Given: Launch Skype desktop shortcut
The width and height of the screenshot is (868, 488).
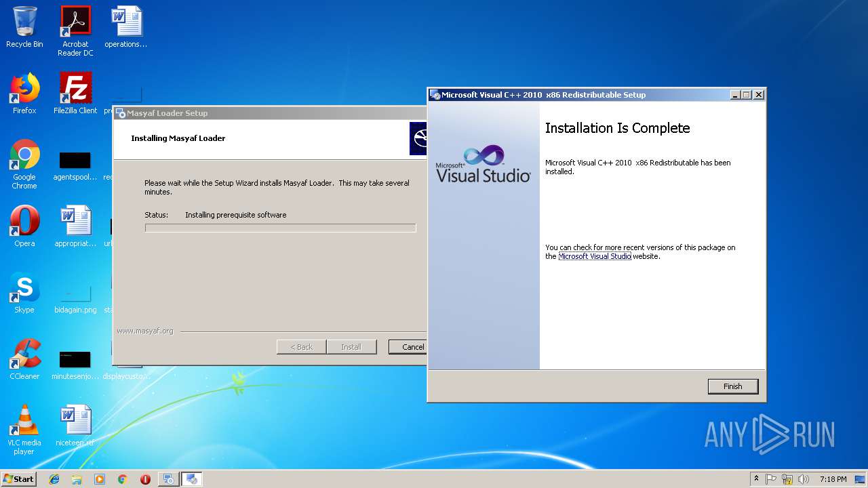Looking at the screenshot, I should click(x=24, y=293).
